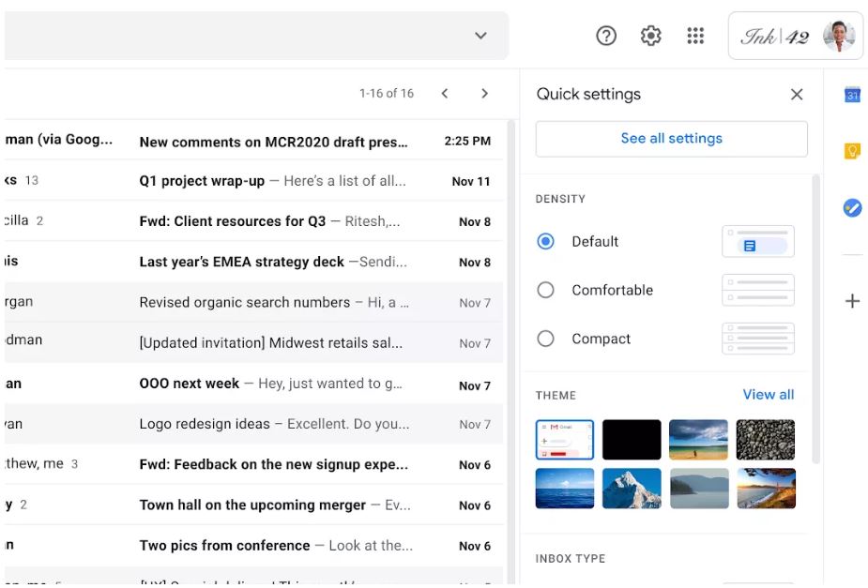Choose the snowy mountain theme thumbnail
Viewport: 868px width, 588px height.
point(632,489)
